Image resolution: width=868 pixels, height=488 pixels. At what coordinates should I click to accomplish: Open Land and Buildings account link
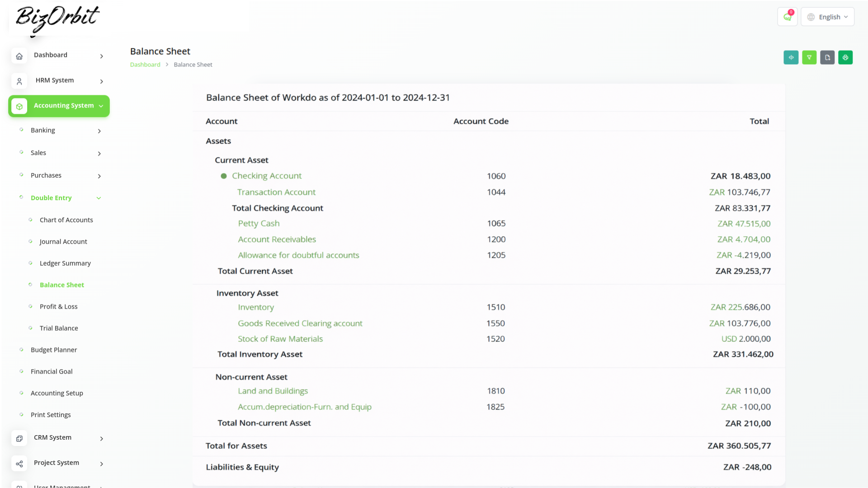point(273,391)
